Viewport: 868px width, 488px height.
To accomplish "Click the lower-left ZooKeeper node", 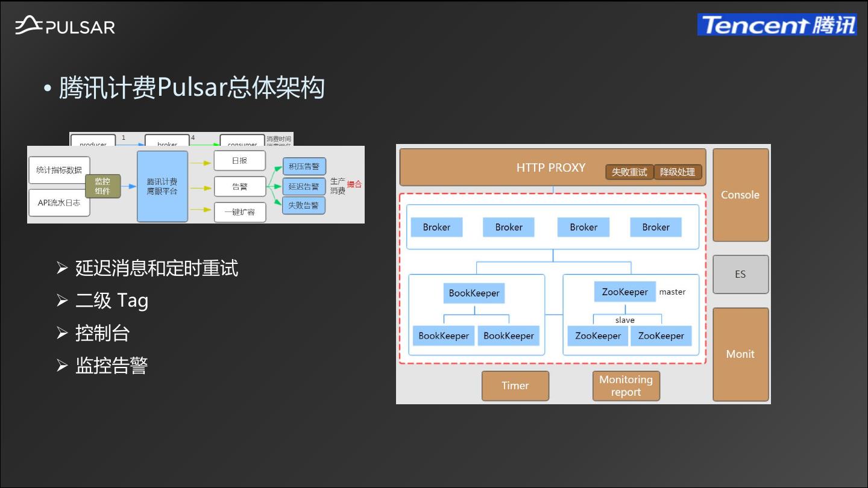I will (598, 336).
